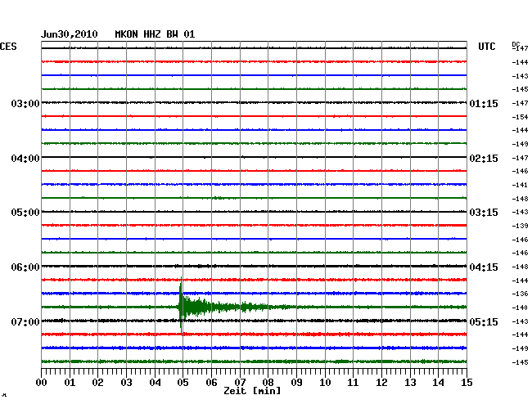
Task: Click the CES column header
Action: [8, 47]
